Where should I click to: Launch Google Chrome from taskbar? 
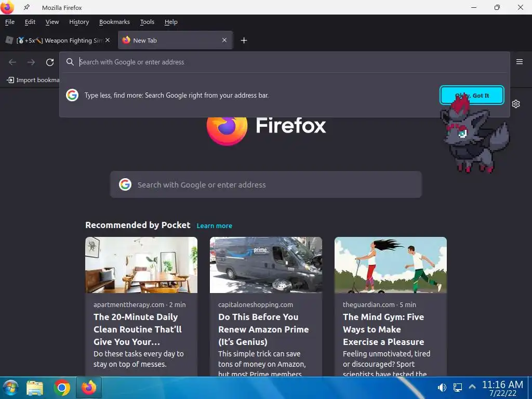pyautogui.click(x=62, y=388)
